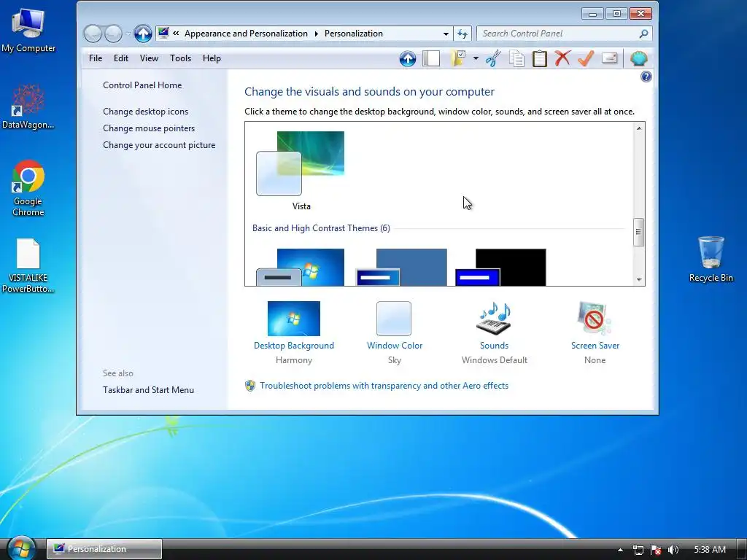The width and height of the screenshot is (747, 560).
Task: Open Desktop Background settings
Action: tap(293, 319)
